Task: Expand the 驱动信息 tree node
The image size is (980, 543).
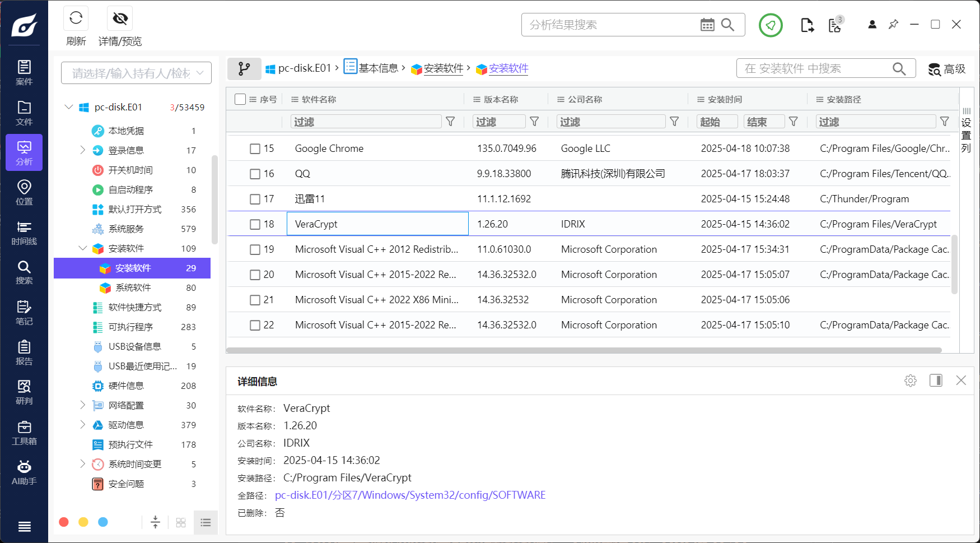Action: click(x=82, y=425)
